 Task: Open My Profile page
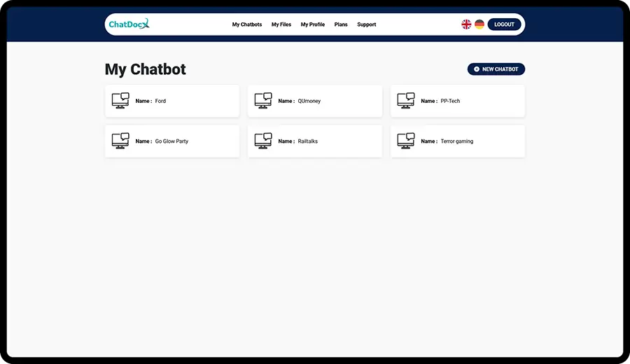pyautogui.click(x=313, y=24)
